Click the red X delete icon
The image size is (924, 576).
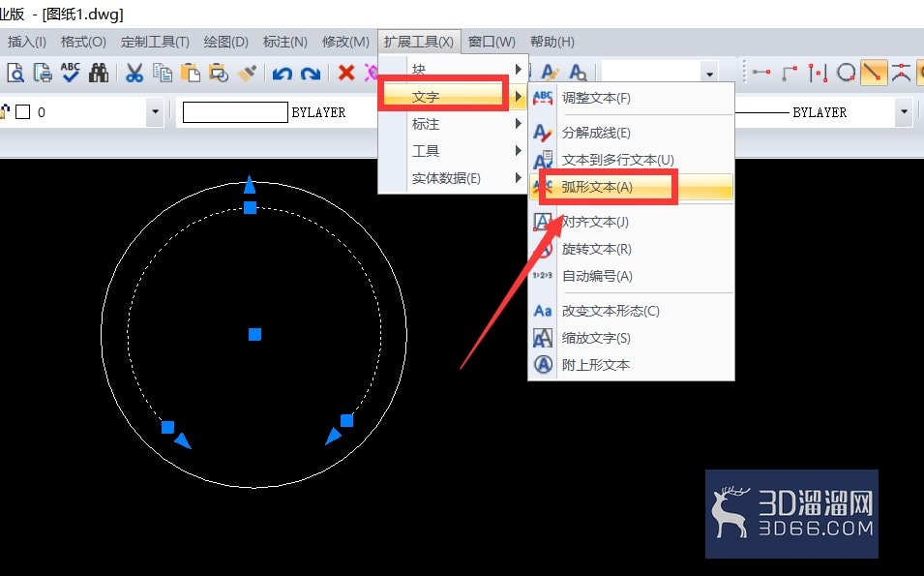pos(346,73)
